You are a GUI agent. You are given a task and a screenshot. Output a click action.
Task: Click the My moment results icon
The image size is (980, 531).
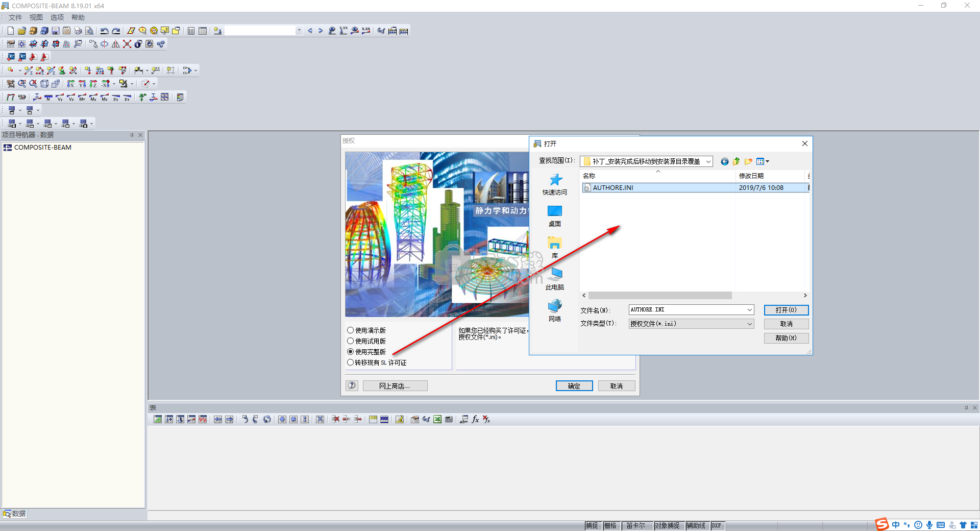93,97
